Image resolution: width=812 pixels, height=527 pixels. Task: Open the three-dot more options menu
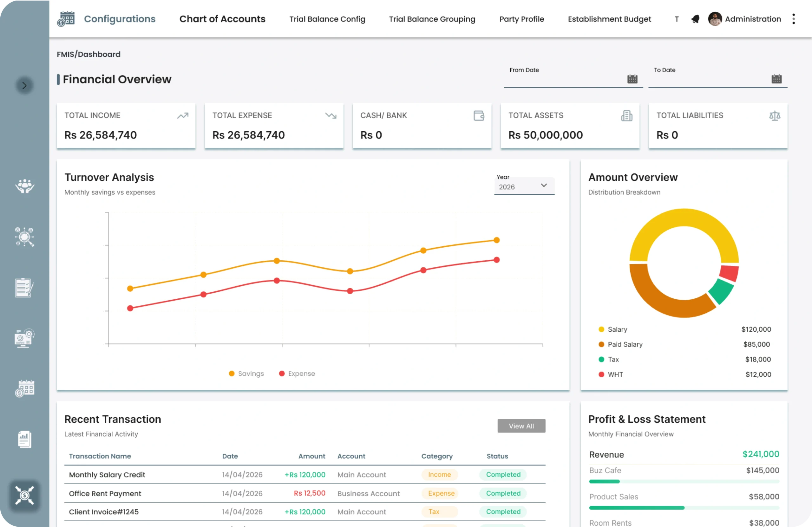794,19
